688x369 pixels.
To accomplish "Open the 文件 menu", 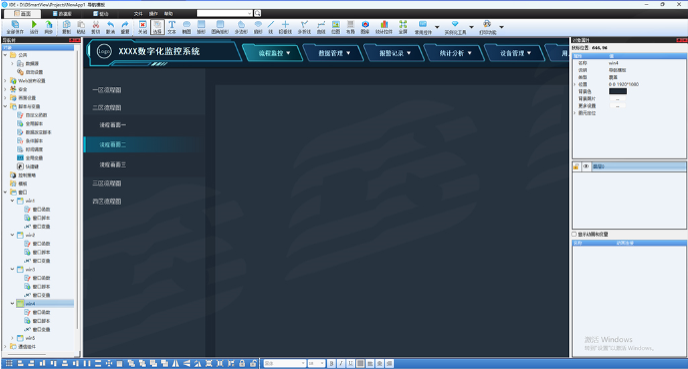I will [138, 14].
